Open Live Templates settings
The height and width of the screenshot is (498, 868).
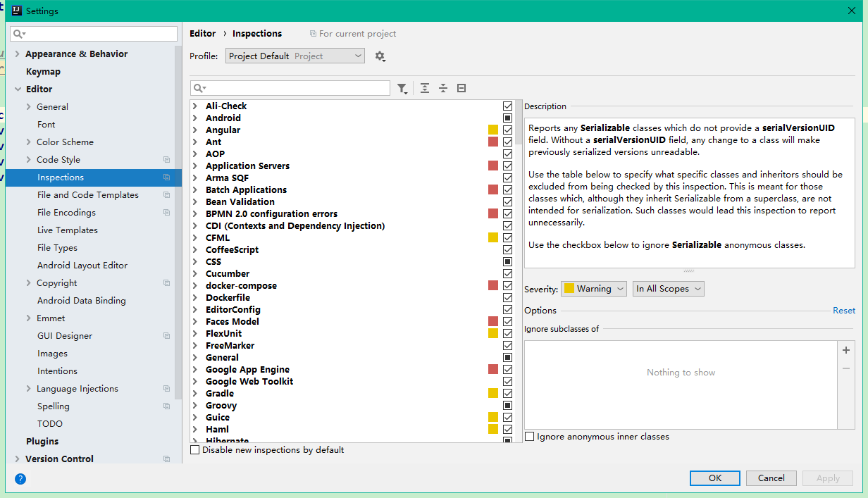[x=68, y=230]
